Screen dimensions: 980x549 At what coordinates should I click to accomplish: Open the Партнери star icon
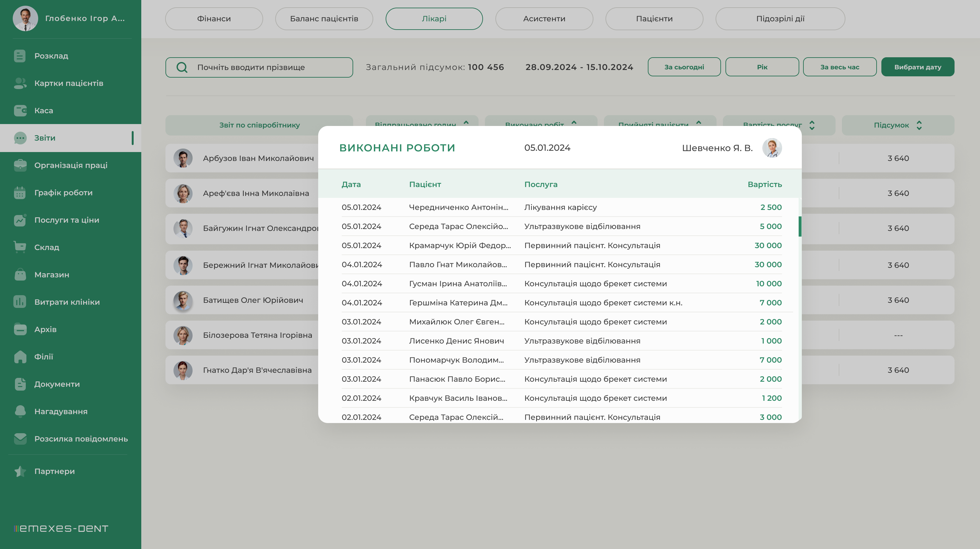pyautogui.click(x=20, y=471)
